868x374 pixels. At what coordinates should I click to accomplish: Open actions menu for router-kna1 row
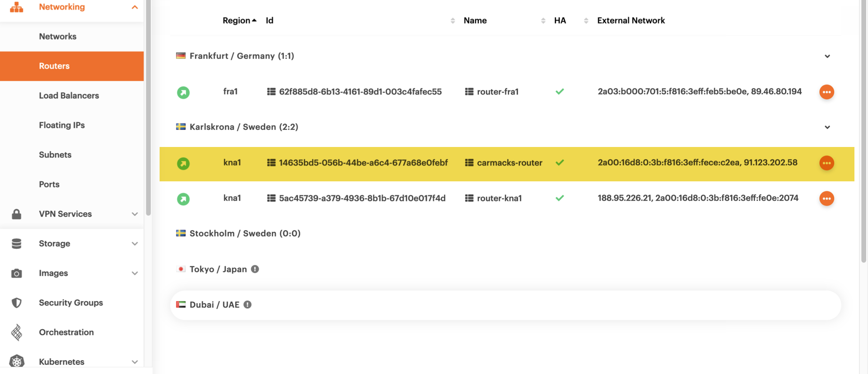point(826,199)
